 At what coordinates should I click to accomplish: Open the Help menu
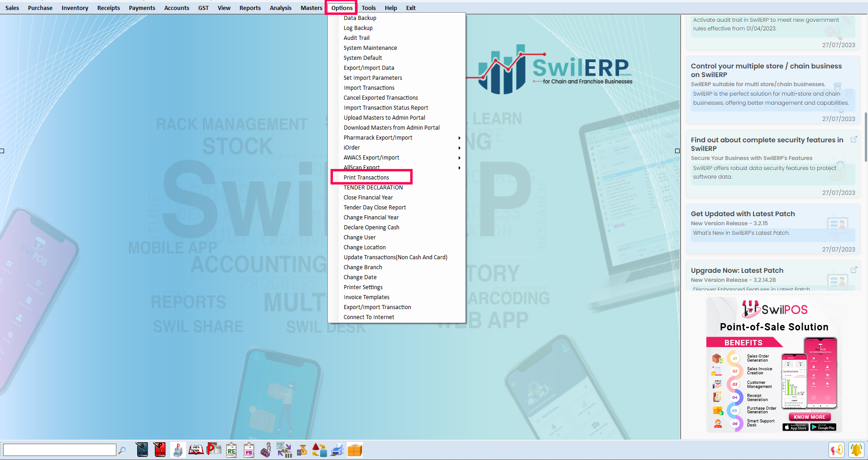(391, 8)
